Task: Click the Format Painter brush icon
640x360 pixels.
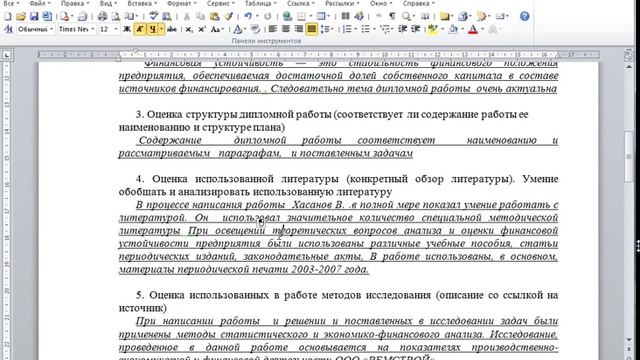Action: (x=229, y=16)
